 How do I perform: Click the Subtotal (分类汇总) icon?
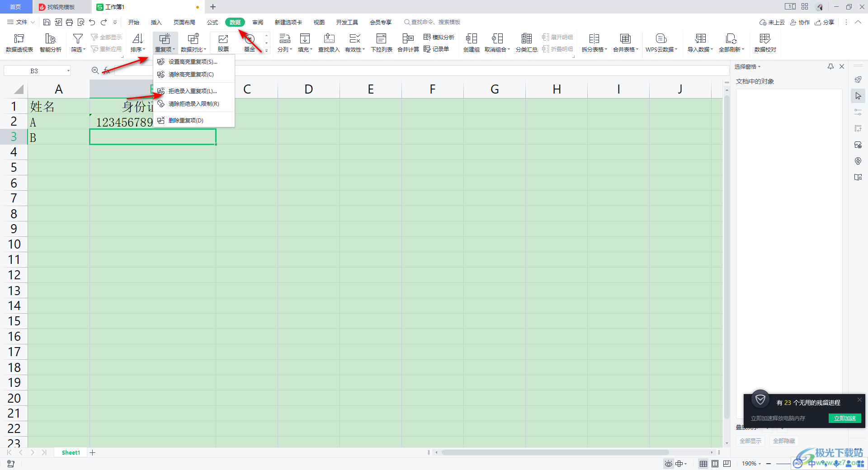[527, 39]
